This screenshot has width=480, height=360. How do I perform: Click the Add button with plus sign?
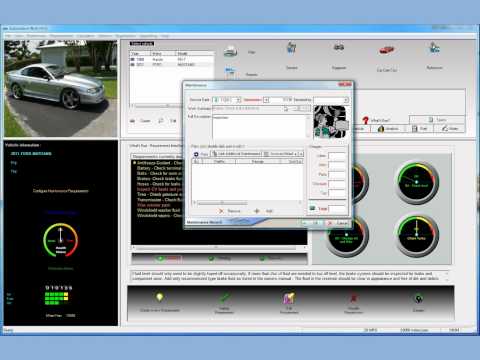(264, 211)
